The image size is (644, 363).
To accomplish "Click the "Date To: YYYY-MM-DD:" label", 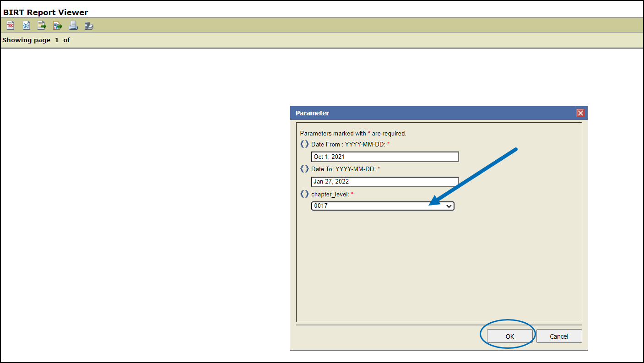I will (x=344, y=169).
